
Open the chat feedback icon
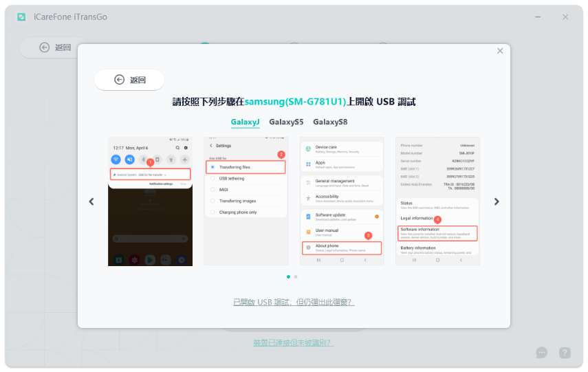point(541,353)
